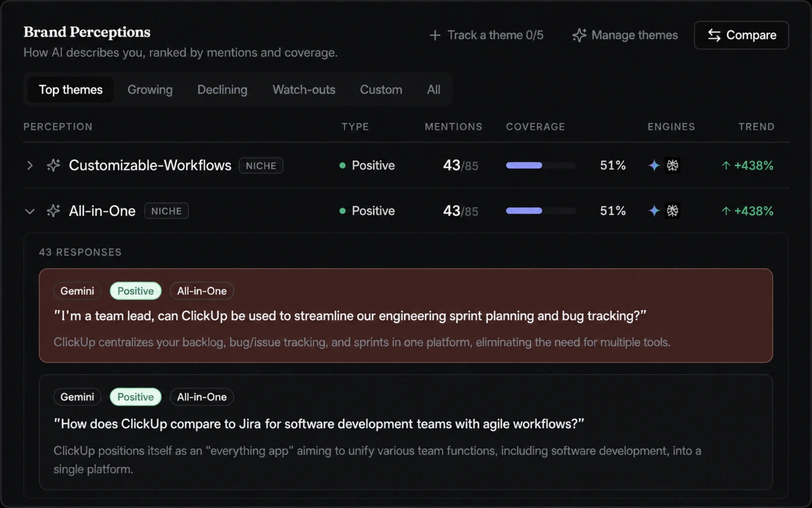Click the Compare button
The image size is (812, 508).
point(741,35)
